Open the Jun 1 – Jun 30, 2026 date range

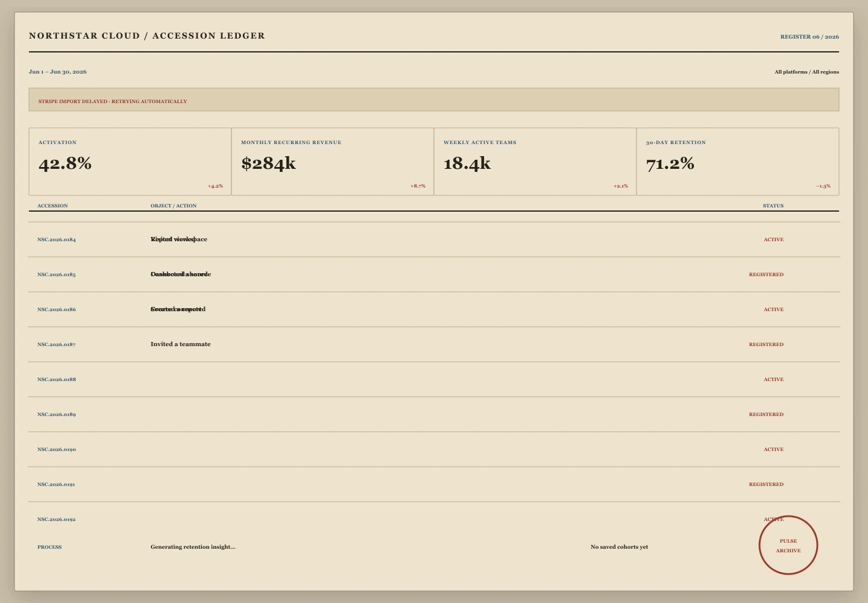point(58,72)
